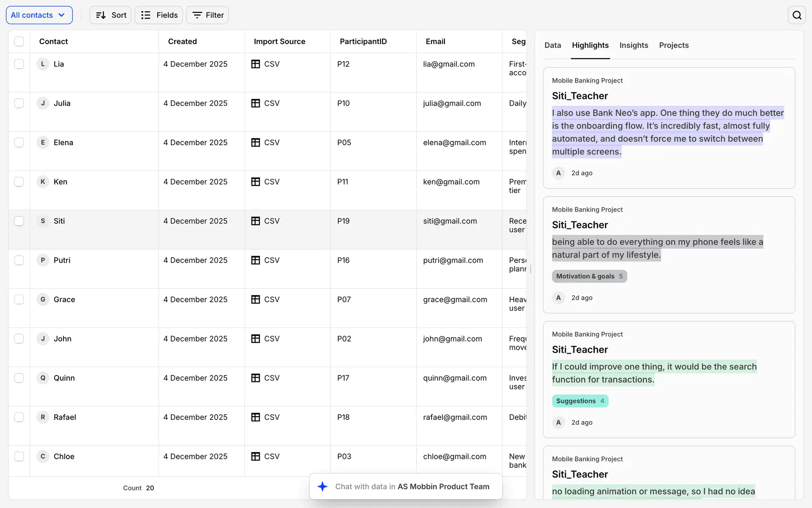The height and width of the screenshot is (508, 812).
Task: Click the Suggestions tag
Action: tap(580, 401)
